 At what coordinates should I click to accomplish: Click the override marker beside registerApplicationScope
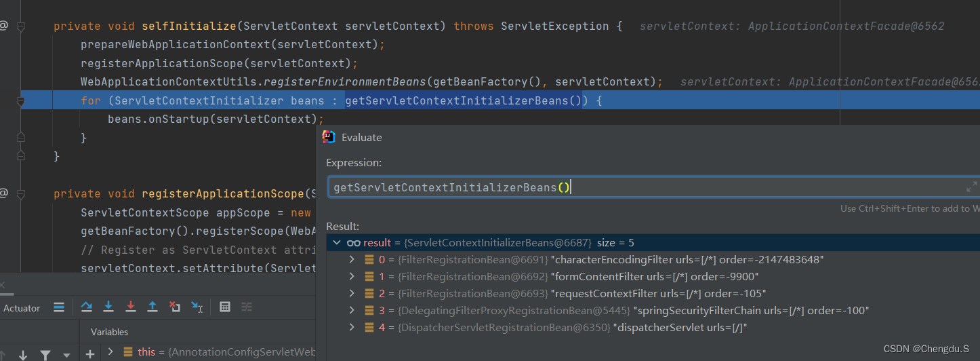(x=3, y=193)
